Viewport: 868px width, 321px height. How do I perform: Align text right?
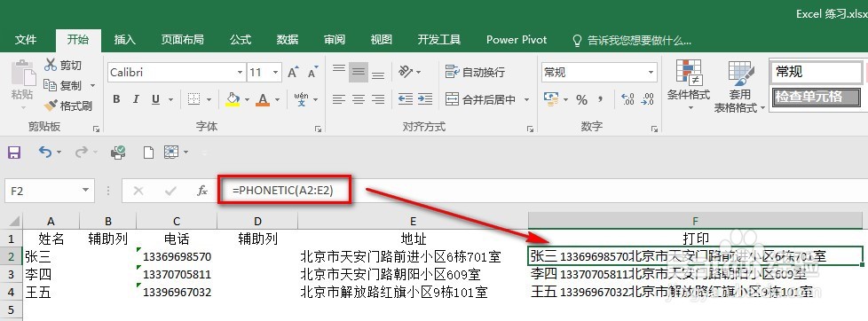378,99
